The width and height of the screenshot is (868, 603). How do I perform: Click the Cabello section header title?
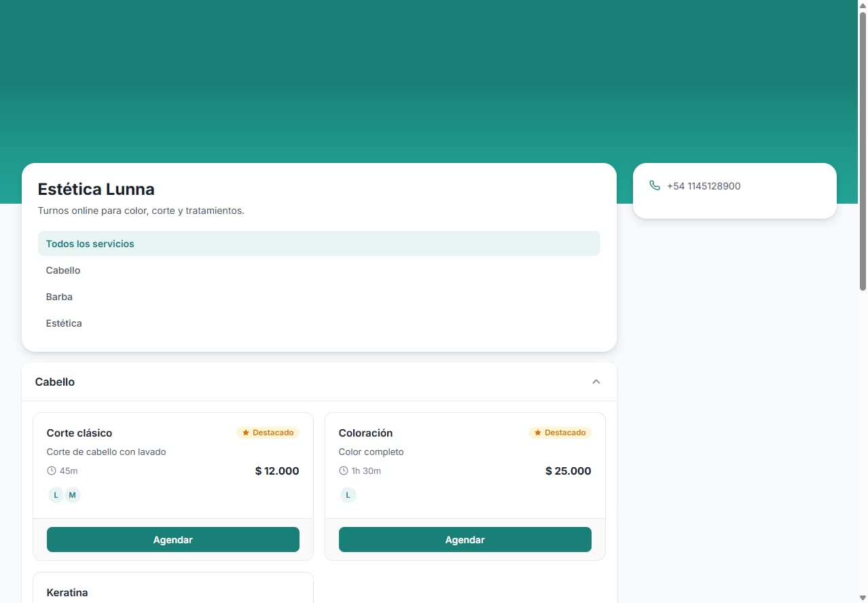point(55,382)
